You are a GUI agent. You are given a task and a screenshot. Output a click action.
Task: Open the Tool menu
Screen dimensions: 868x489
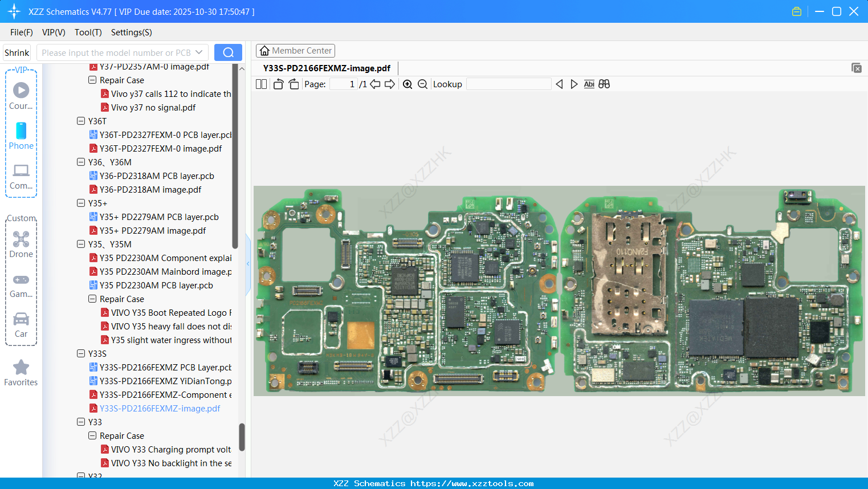(88, 32)
